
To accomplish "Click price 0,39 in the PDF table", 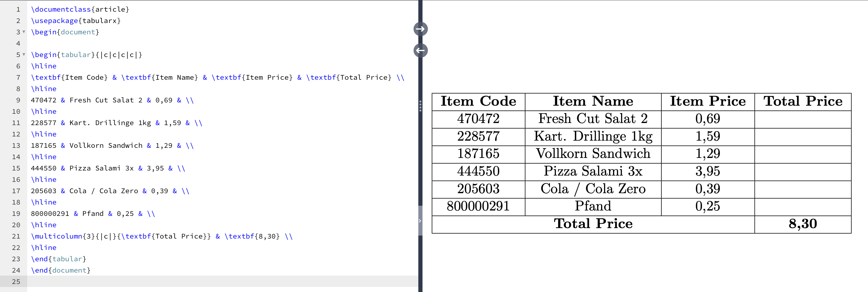I will [708, 189].
